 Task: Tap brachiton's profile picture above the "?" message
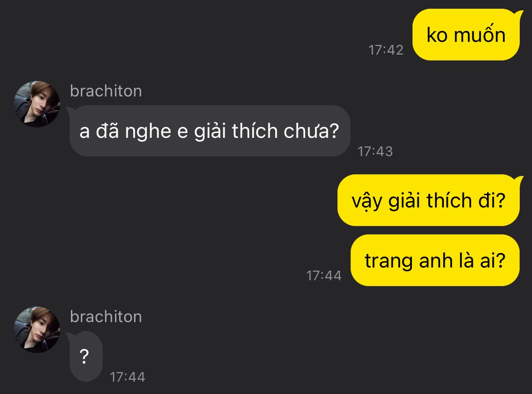[37, 330]
